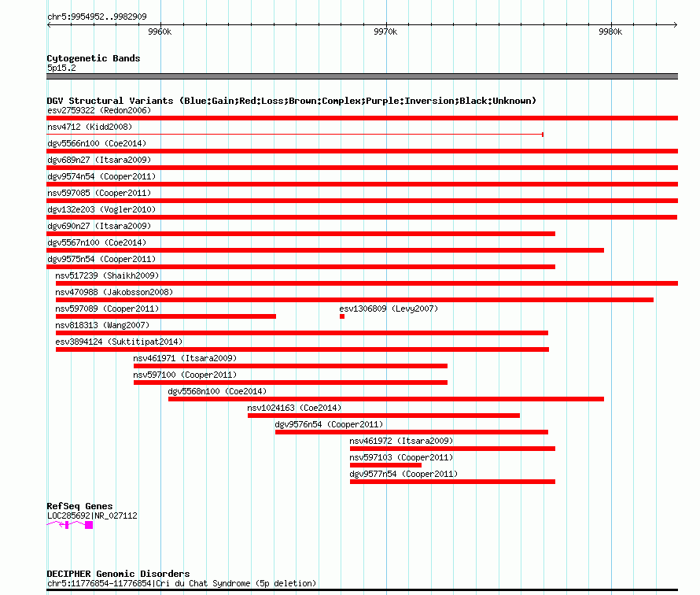Screen dimensions: 700x595
Task: Click the 9970k ruler tick label
Action: pyautogui.click(x=385, y=31)
